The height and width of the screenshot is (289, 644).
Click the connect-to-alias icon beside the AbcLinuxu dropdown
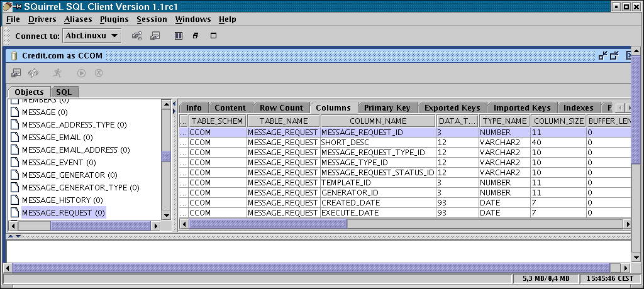click(136, 36)
